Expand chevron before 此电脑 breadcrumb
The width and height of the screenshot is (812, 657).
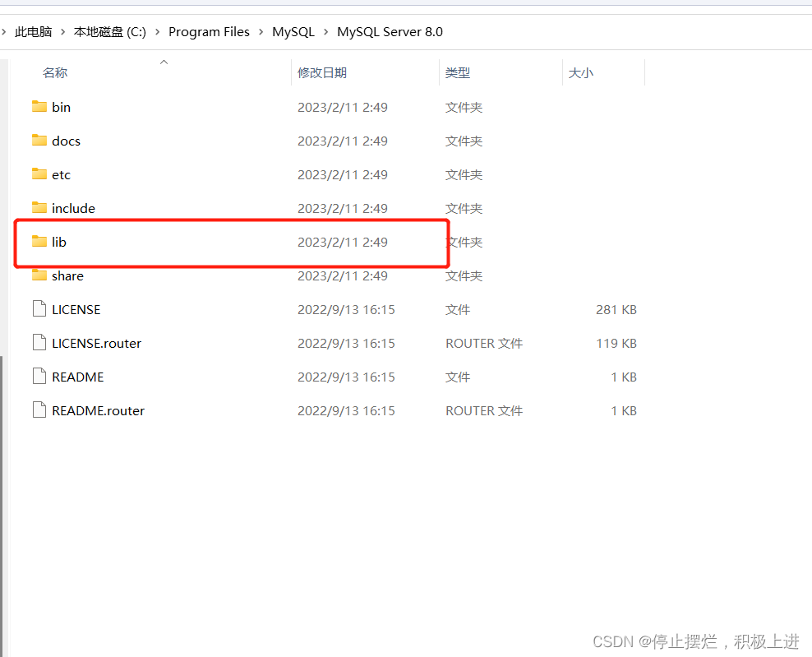pyautogui.click(x=3, y=31)
